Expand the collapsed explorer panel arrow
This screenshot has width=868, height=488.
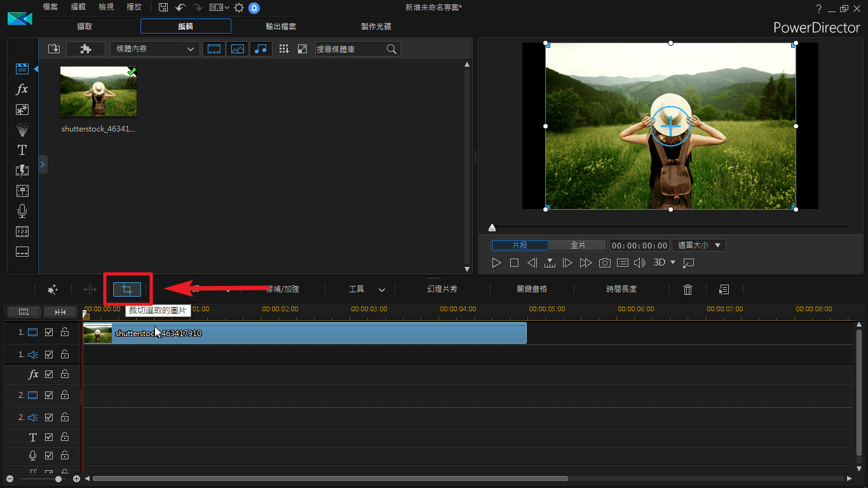click(x=43, y=165)
